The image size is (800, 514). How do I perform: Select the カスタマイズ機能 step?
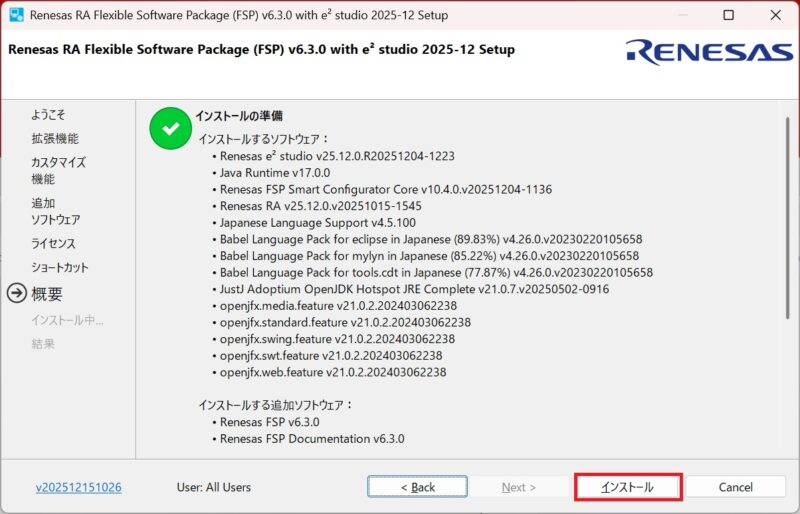point(58,170)
